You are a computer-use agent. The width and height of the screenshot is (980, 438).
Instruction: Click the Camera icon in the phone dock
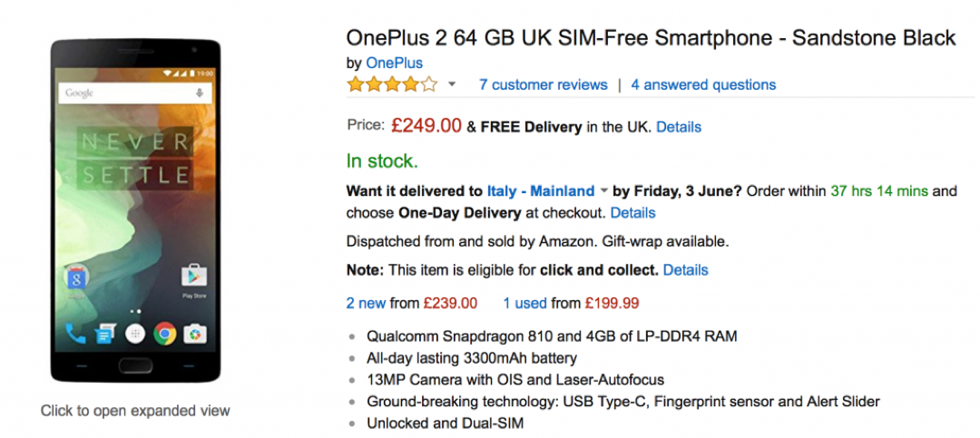point(194,335)
